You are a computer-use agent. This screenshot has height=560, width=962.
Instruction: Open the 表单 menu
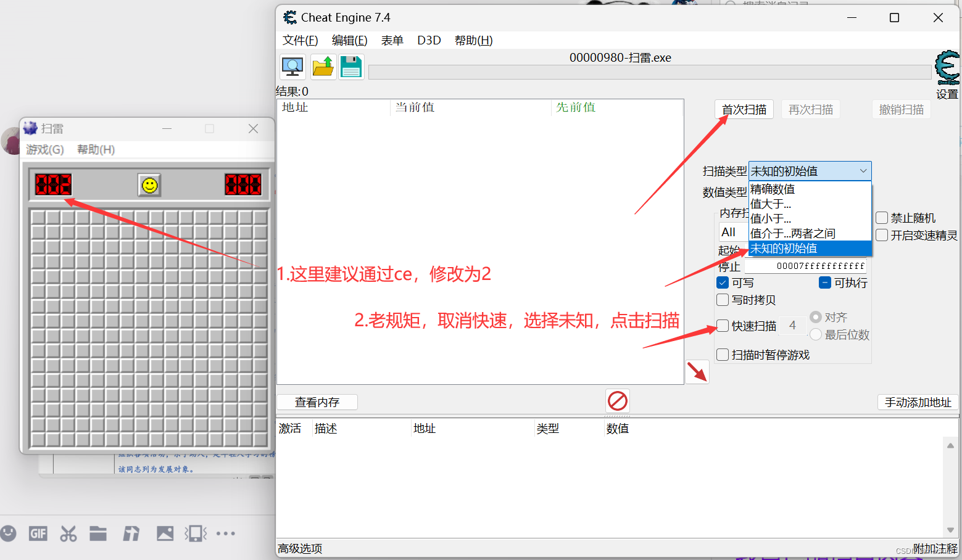(392, 40)
